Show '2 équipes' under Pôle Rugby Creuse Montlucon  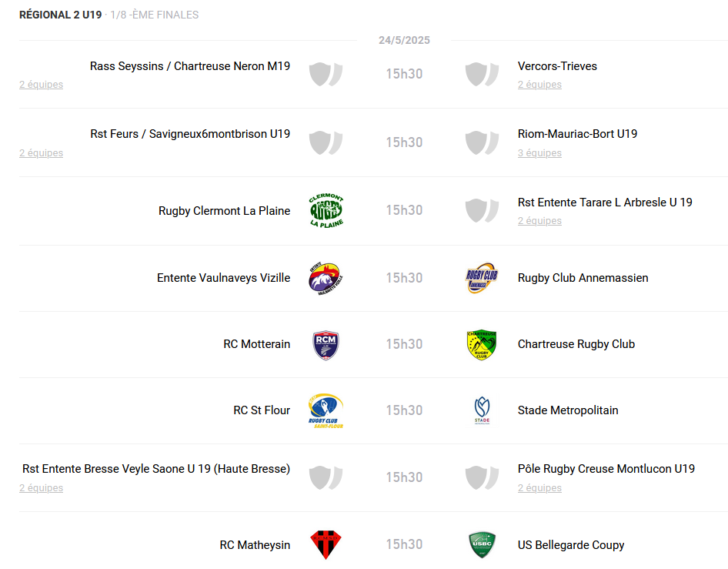pos(539,487)
